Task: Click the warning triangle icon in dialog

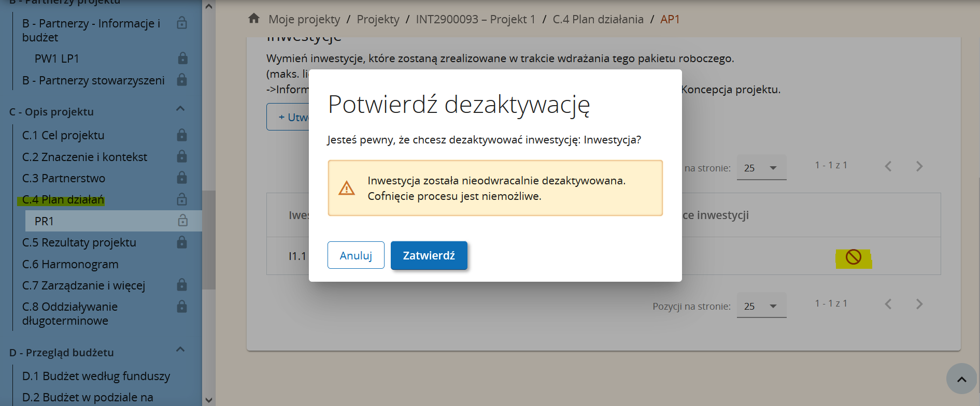Action: coord(347,188)
